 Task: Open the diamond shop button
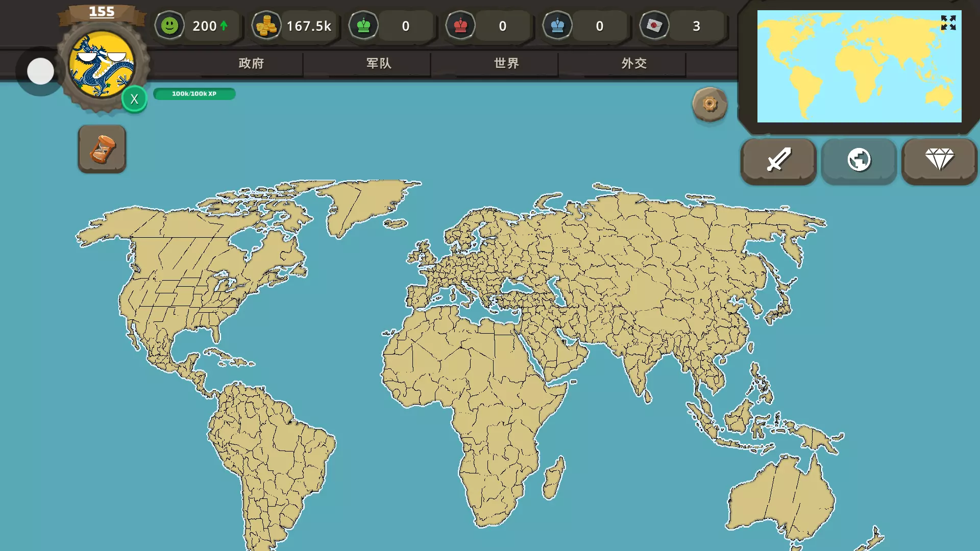tap(939, 160)
